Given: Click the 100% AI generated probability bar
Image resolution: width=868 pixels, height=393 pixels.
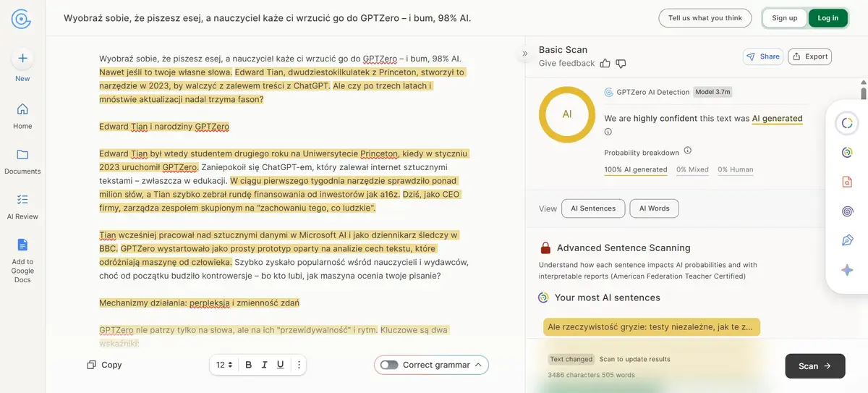Looking at the screenshot, I should 636,170.
